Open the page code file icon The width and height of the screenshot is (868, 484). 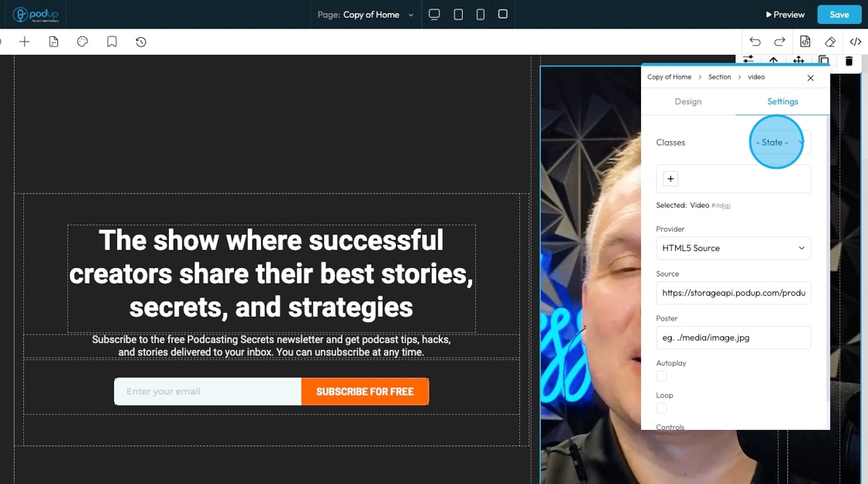pyautogui.click(x=805, y=42)
